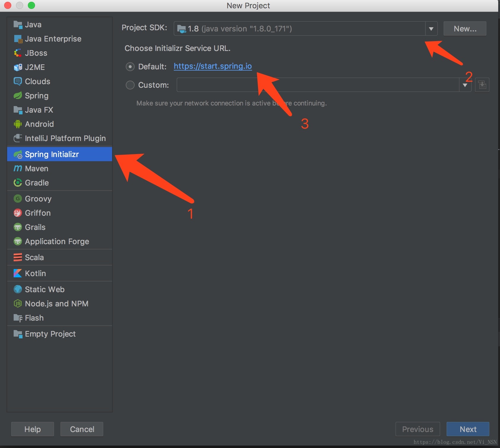This screenshot has height=448, width=500.
Task: Select the "Gradle" list row text
Action: coord(37,183)
